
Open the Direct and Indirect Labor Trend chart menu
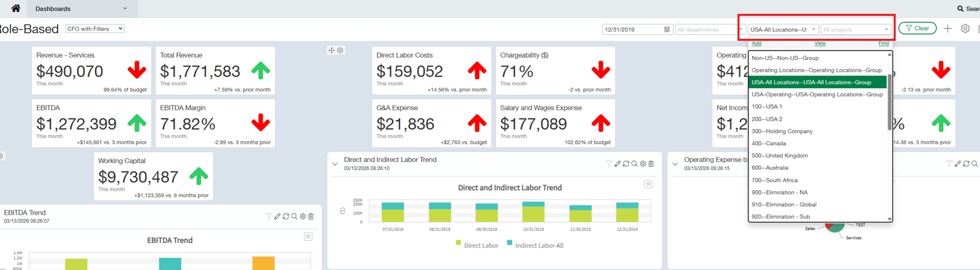648,184
